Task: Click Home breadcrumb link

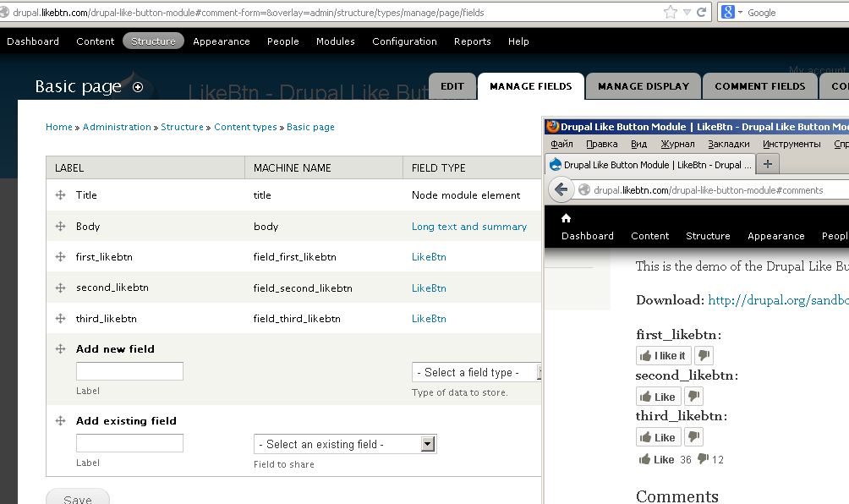Action: coord(59,127)
